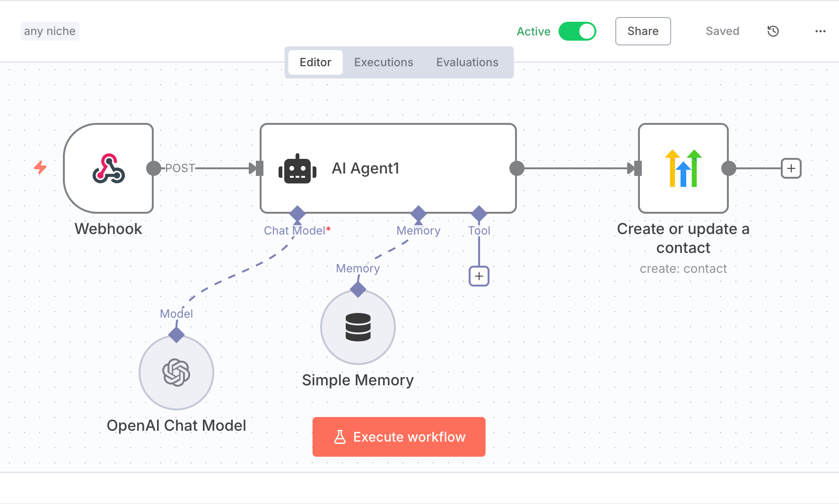Click the Share button
Screen dimensions: 839x504
tap(643, 31)
